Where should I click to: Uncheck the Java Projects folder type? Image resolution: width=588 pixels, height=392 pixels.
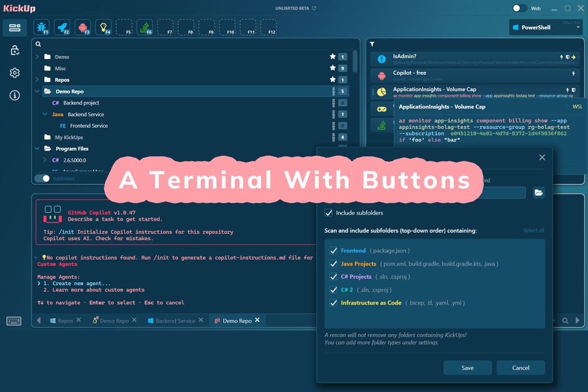tap(333, 264)
